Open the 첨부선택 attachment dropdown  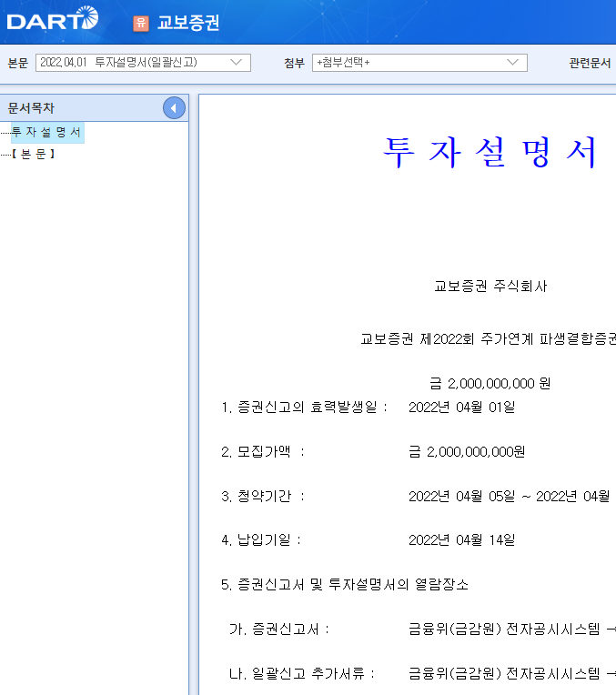click(419, 63)
